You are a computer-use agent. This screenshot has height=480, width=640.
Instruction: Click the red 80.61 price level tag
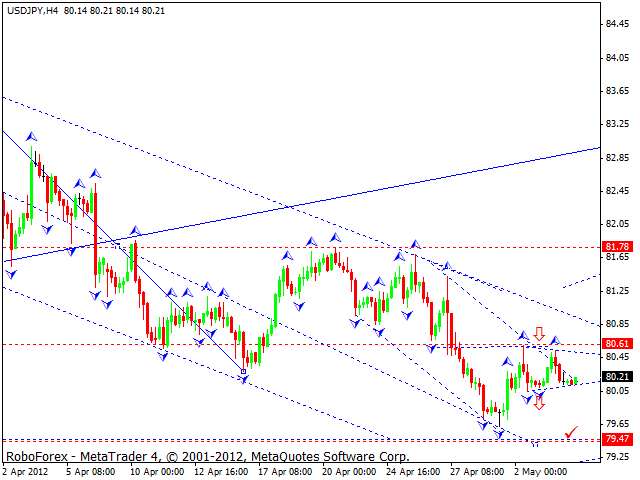click(618, 344)
